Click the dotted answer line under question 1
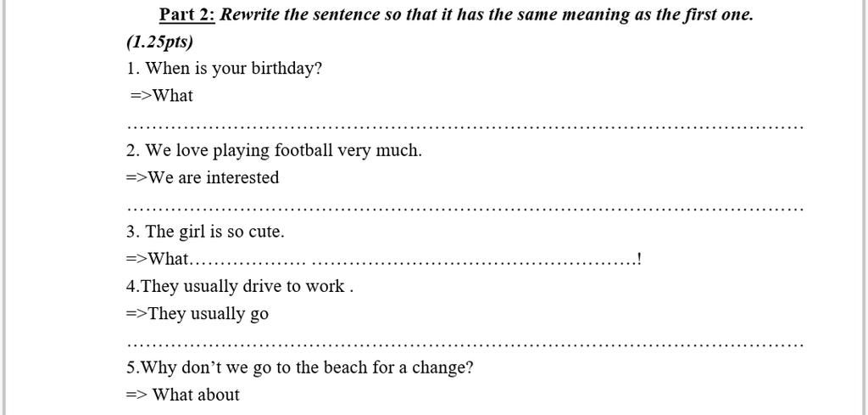The width and height of the screenshot is (868, 415). point(465,127)
